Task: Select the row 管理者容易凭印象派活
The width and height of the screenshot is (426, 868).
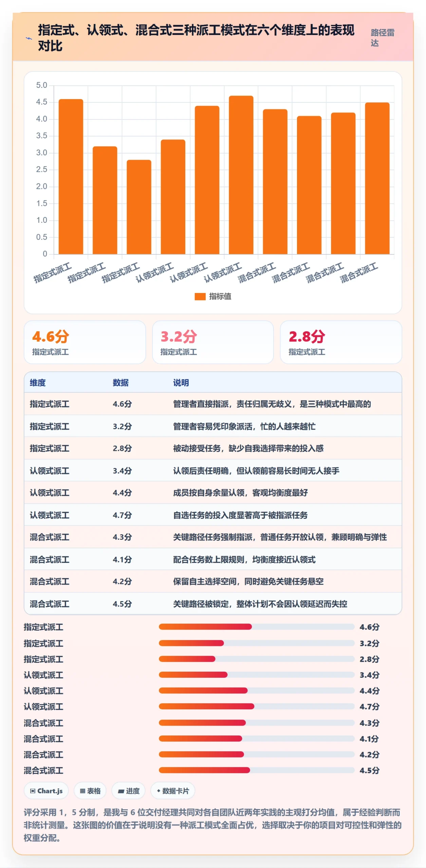Action: [213, 426]
